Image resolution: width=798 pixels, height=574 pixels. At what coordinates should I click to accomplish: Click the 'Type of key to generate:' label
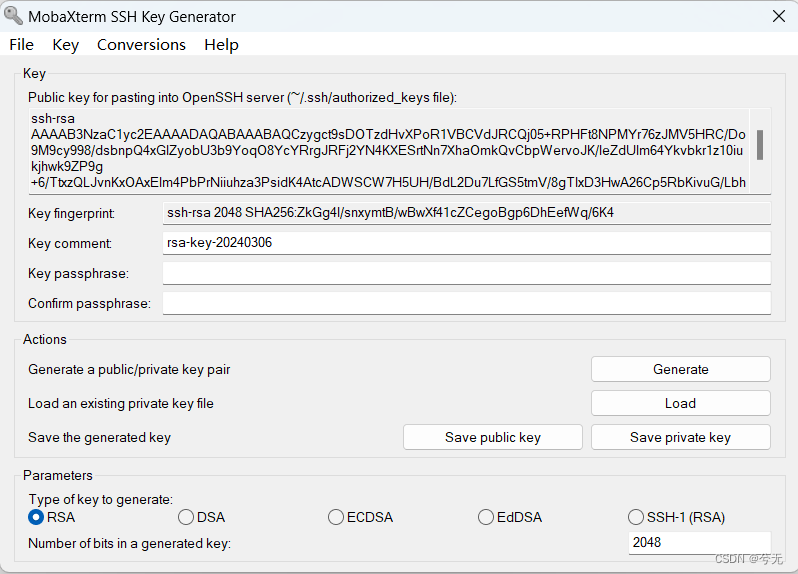101,499
